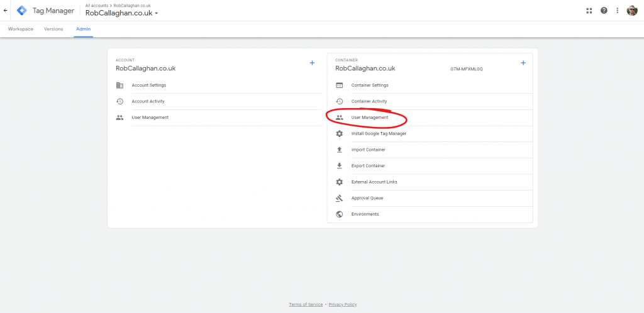
Task: Click the Account Settings building icon
Action: [119, 85]
